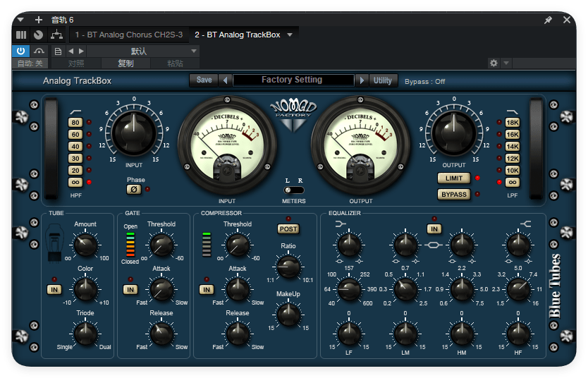Click the input VU meter
588x378 pixels.
(227, 146)
